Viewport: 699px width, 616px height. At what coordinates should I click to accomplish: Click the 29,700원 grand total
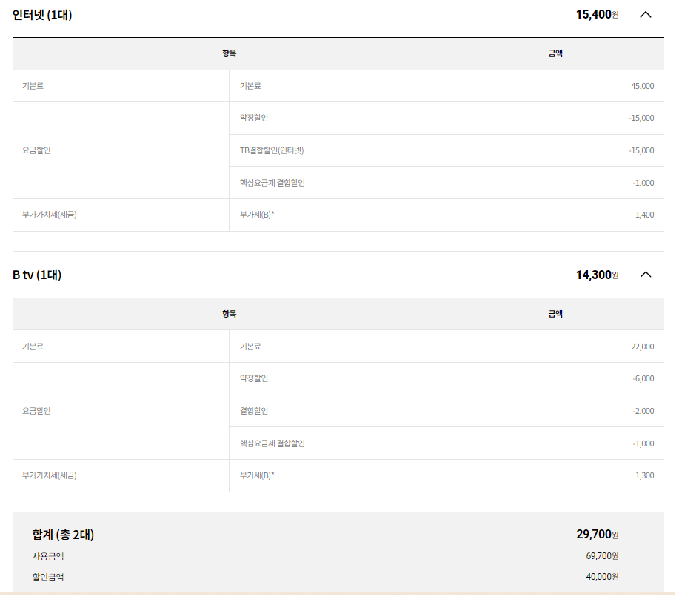click(598, 534)
